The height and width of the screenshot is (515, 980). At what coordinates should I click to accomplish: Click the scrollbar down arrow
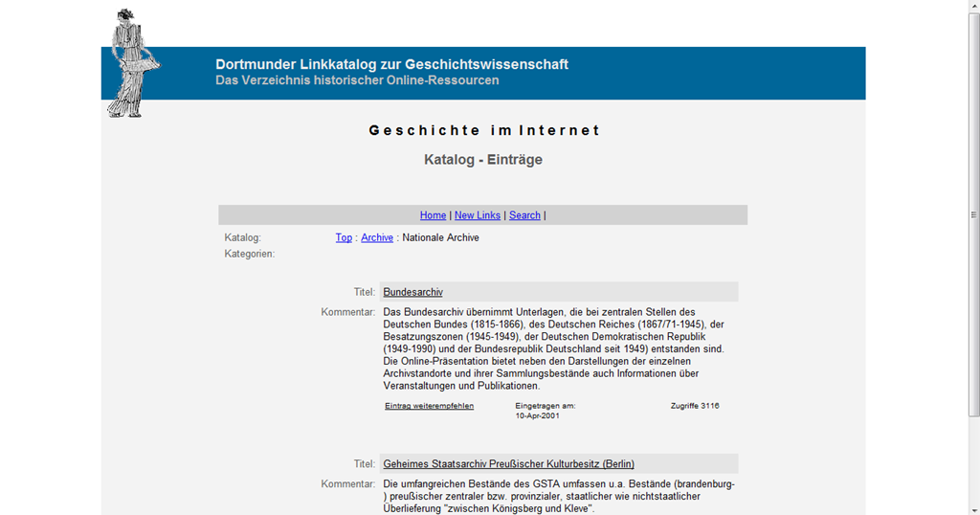pos(973,509)
